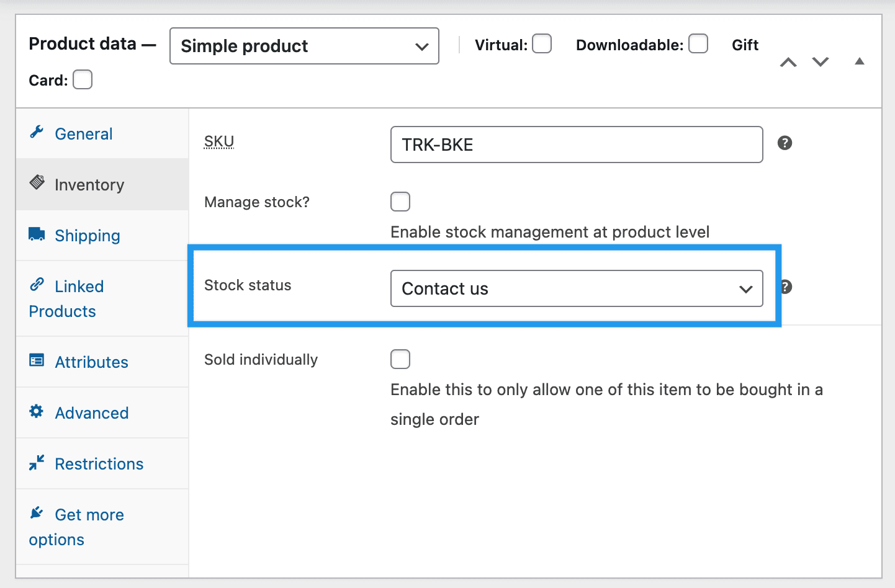Click into the SKU text field
This screenshot has width=895, height=588.
(x=576, y=145)
